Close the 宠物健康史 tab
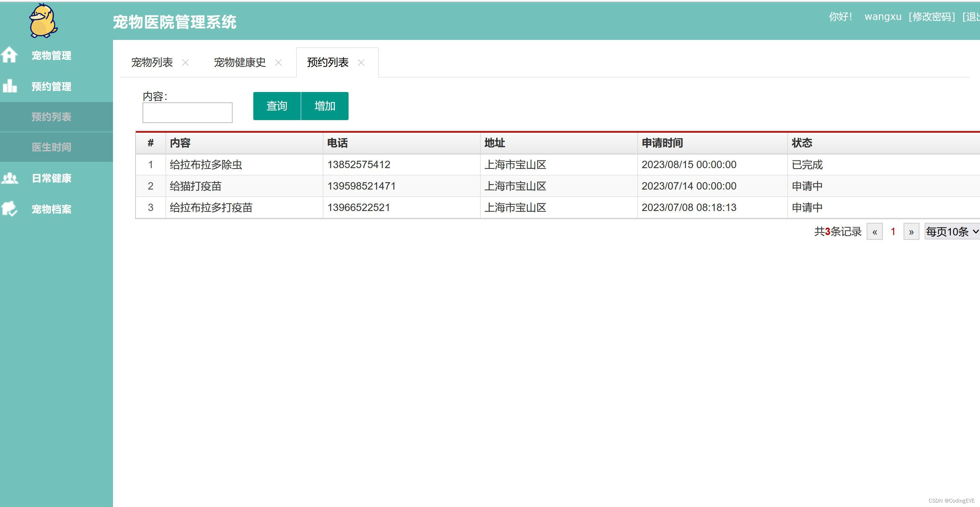This screenshot has width=980, height=507. click(x=278, y=62)
